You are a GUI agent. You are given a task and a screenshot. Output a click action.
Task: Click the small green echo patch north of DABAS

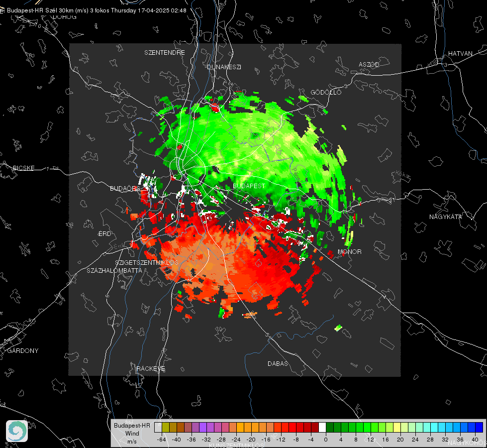click(338, 328)
